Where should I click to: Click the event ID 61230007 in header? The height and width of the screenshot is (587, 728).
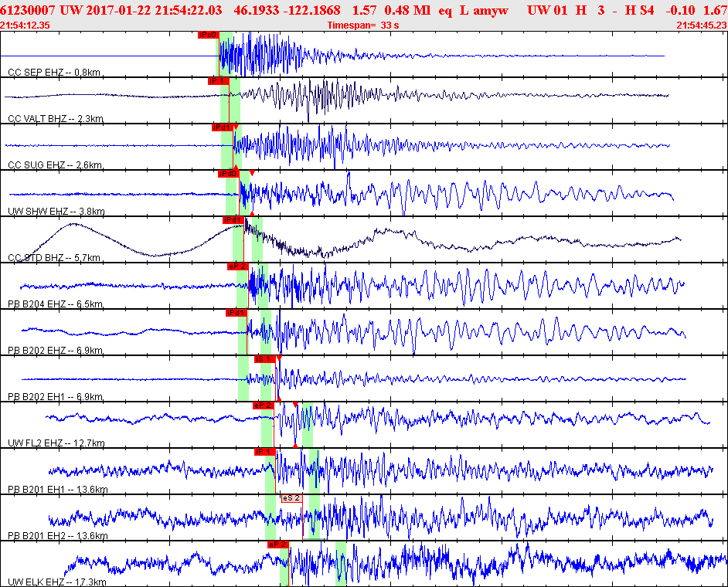[x=27, y=10]
